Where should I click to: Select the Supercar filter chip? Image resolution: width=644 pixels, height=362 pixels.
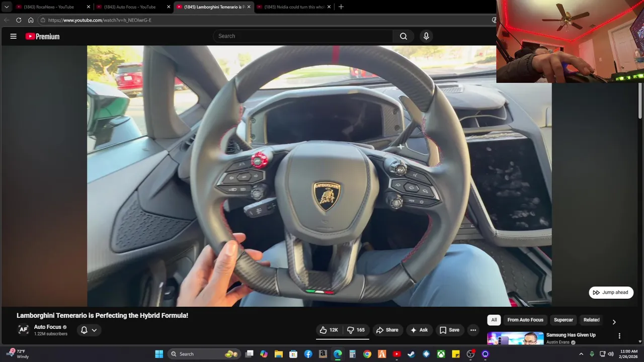(563, 320)
